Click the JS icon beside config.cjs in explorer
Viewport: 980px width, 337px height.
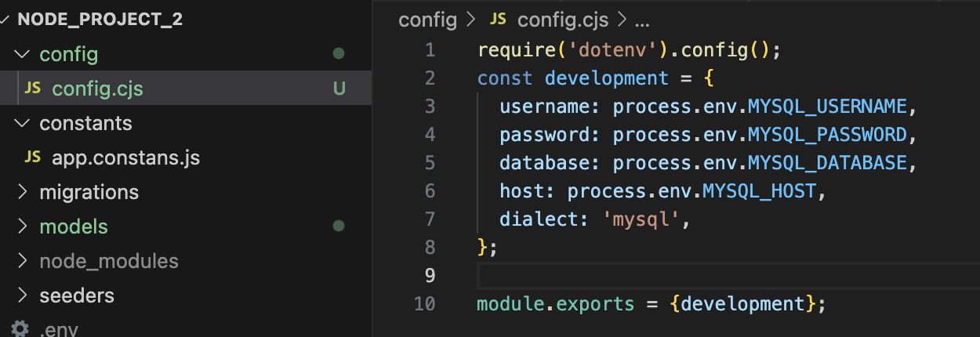click(33, 89)
